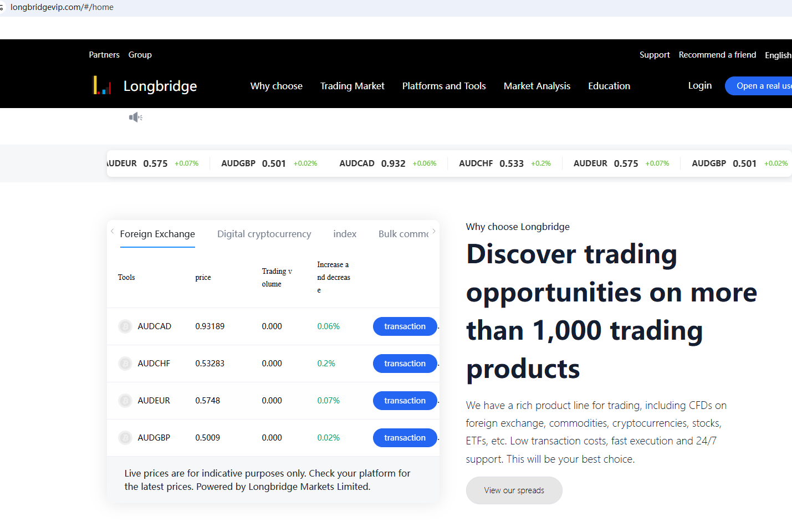Open the English language selector
Viewport: 792px width, 532px height.
tap(778, 55)
